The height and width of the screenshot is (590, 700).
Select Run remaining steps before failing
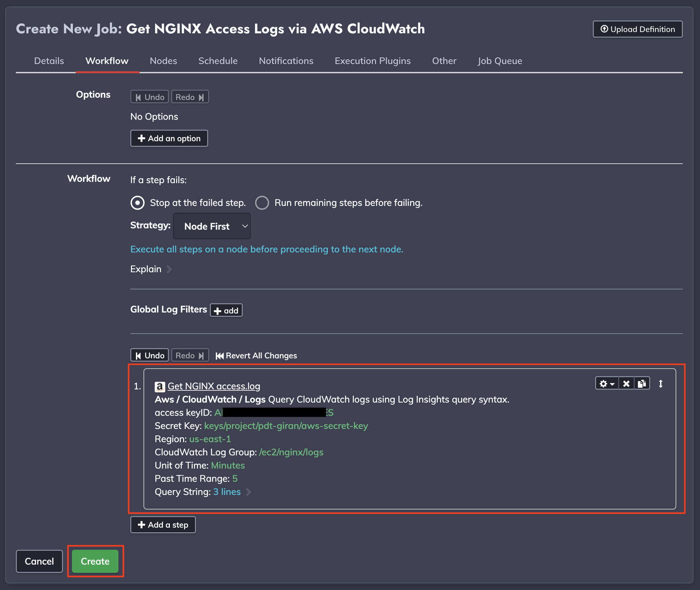point(262,203)
